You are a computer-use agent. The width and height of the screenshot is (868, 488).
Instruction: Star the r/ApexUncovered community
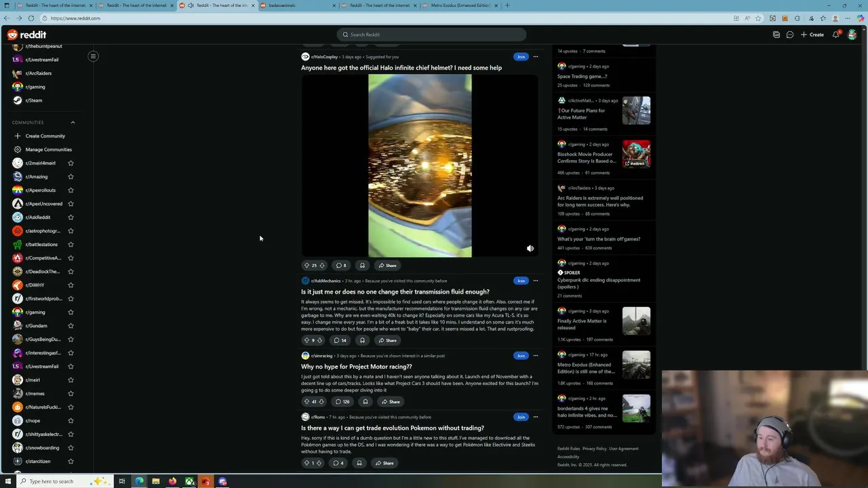point(71,204)
